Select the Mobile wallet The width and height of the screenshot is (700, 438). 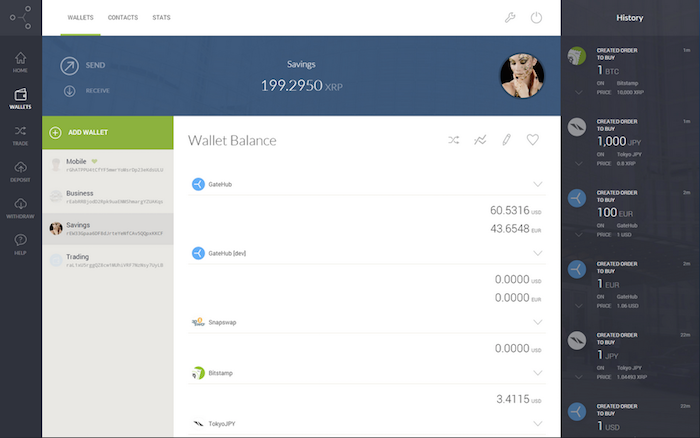pyautogui.click(x=108, y=165)
